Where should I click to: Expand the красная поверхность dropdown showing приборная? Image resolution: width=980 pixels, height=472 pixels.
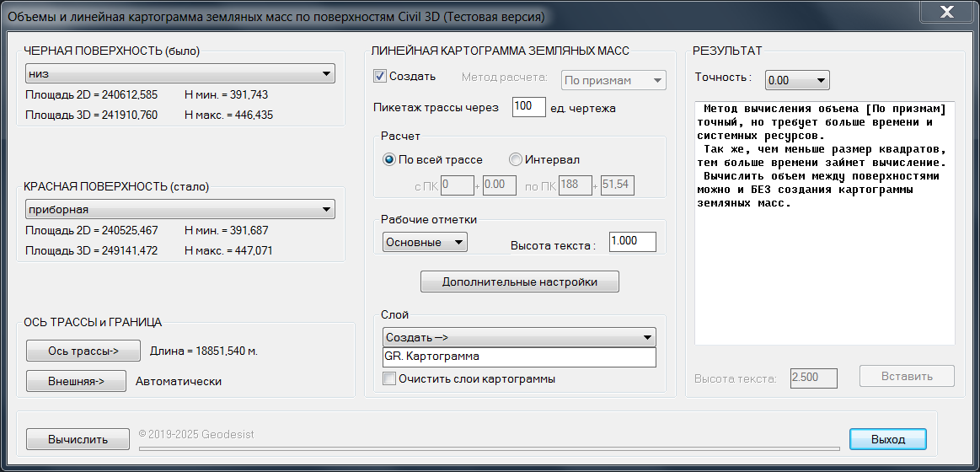(x=180, y=209)
